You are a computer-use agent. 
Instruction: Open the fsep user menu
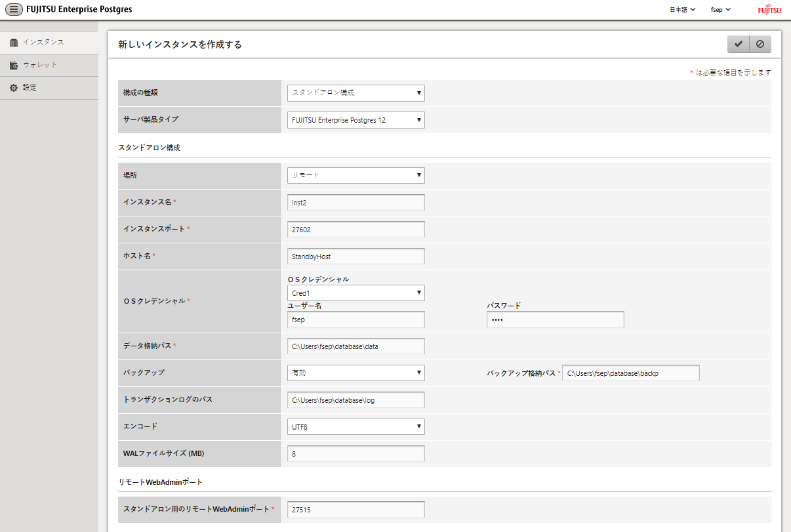click(x=721, y=10)
